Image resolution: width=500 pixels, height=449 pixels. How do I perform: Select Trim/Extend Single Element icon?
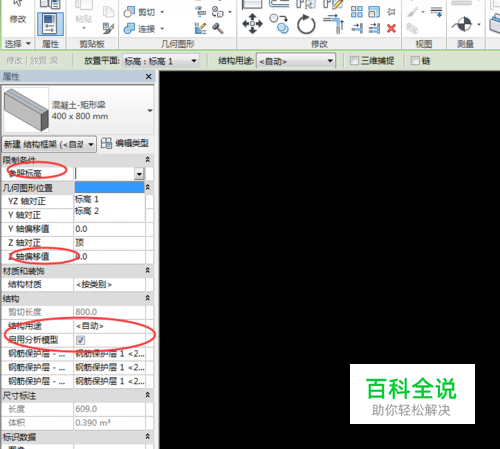tap(357, 28)
